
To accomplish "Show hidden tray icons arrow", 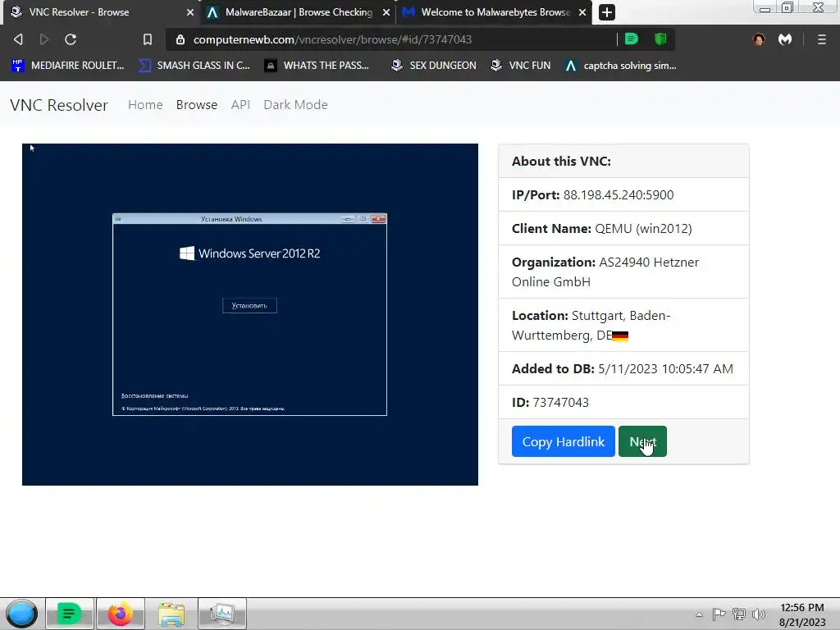I will 699,614.
